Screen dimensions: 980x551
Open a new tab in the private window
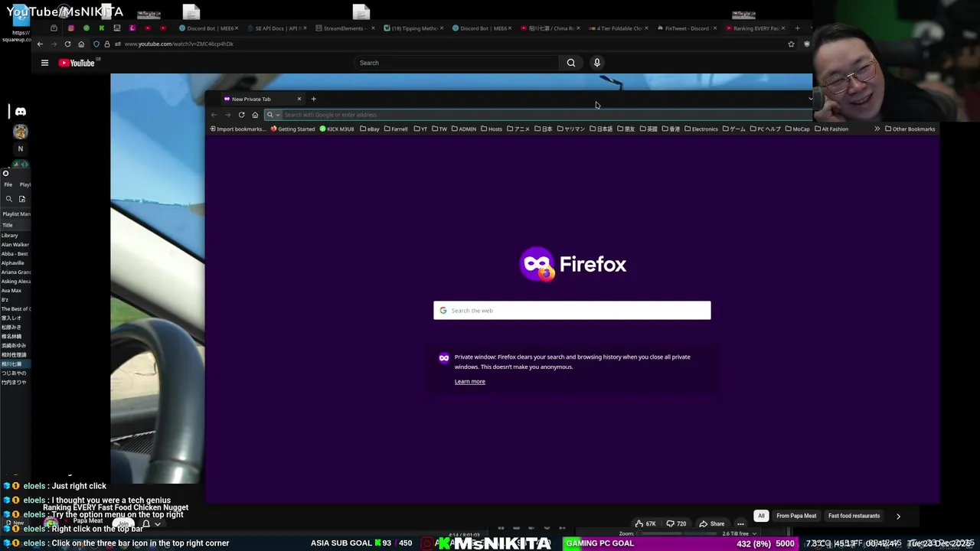tap(313, 99)
